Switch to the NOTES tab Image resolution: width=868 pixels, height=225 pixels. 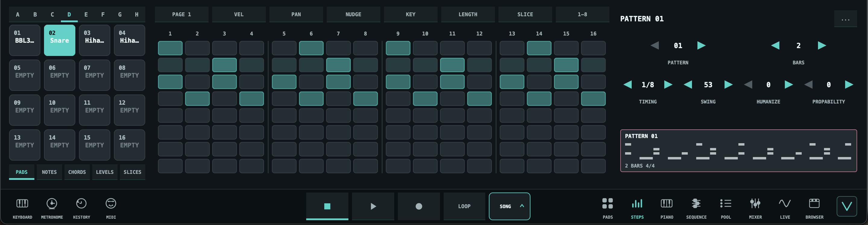coord(49,172)
